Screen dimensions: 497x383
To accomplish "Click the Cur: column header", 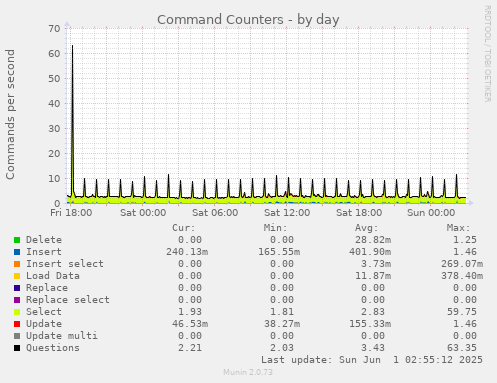I will click(184, 228).
